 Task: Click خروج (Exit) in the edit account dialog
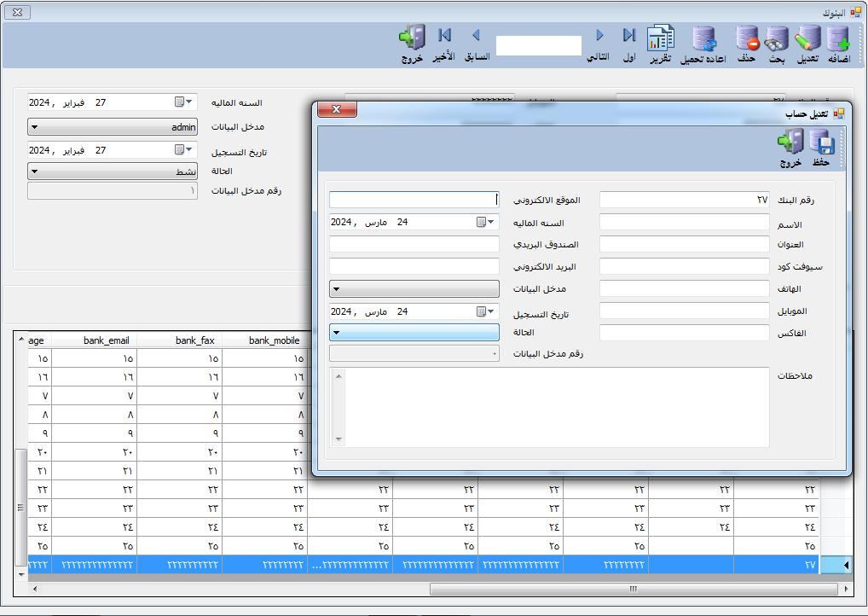click(790, 143)
